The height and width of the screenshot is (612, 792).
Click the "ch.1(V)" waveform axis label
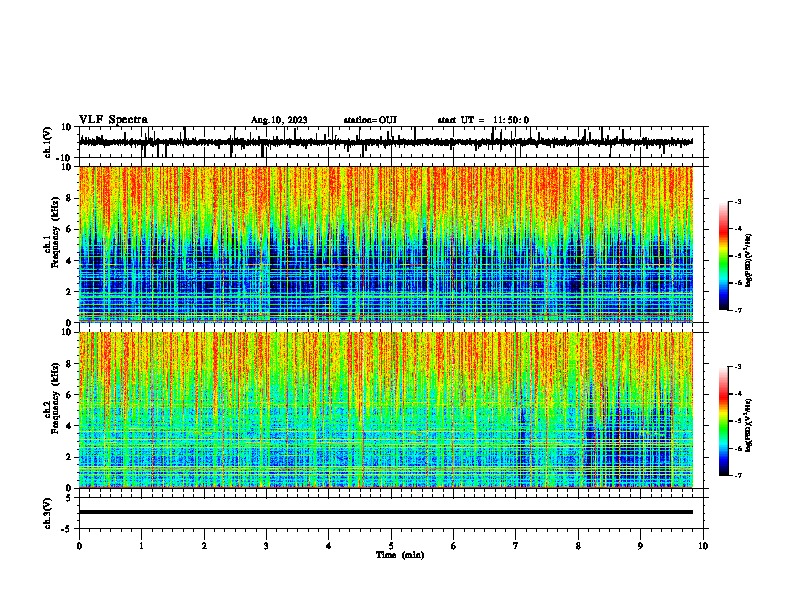tap(48, 142)
